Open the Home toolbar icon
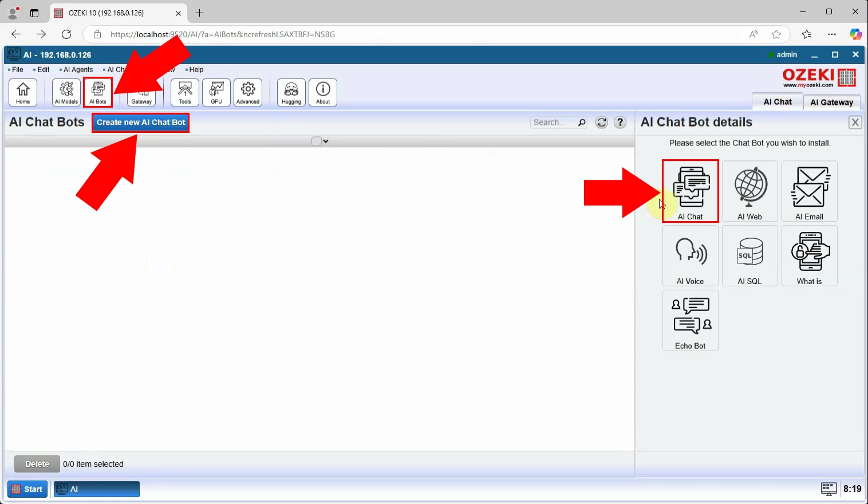868x504 pixels. (23, 92)
